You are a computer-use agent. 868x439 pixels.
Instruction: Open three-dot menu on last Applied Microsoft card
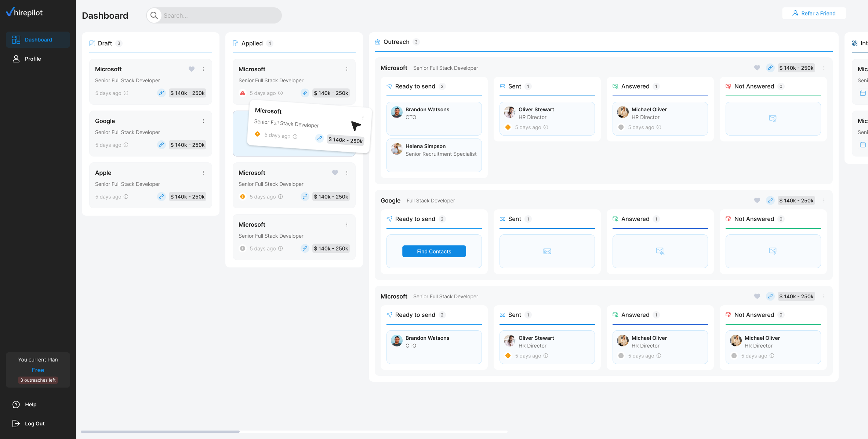pos(347,224)
